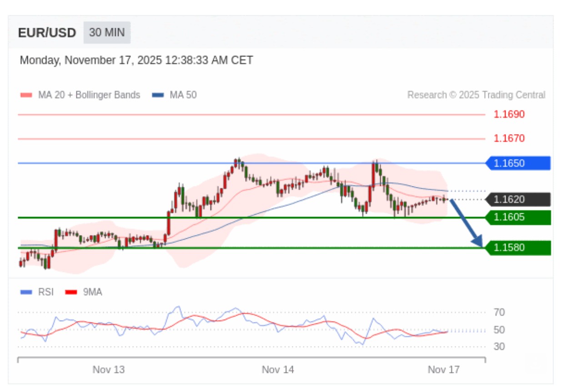Select the 30 MIN timeframe badge
The width and height of the screenshot is (562, 392).
[107, 33]
